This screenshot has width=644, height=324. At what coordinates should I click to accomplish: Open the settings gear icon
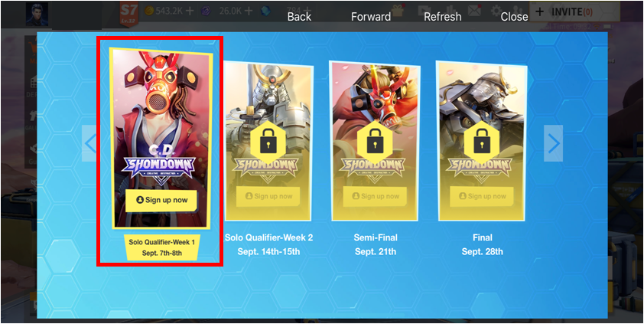click(x=496, y=11)
